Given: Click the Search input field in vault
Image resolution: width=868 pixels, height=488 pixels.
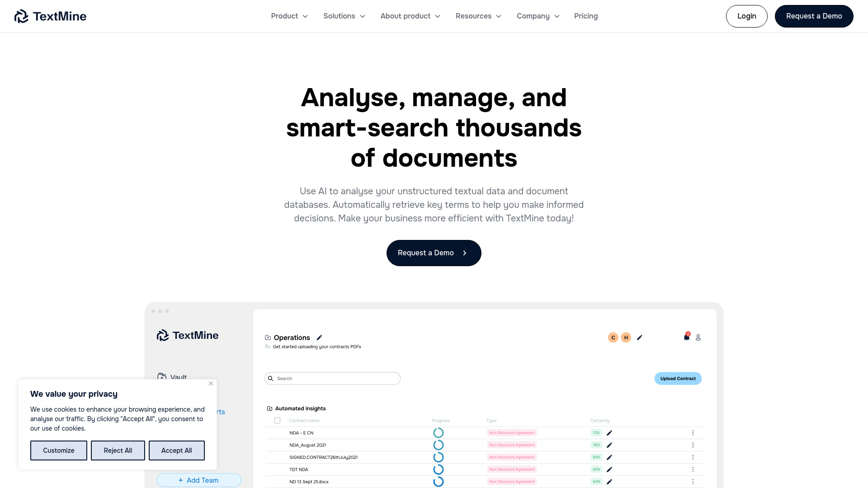Looking at the screenshot, I should [x=332, y=378].
